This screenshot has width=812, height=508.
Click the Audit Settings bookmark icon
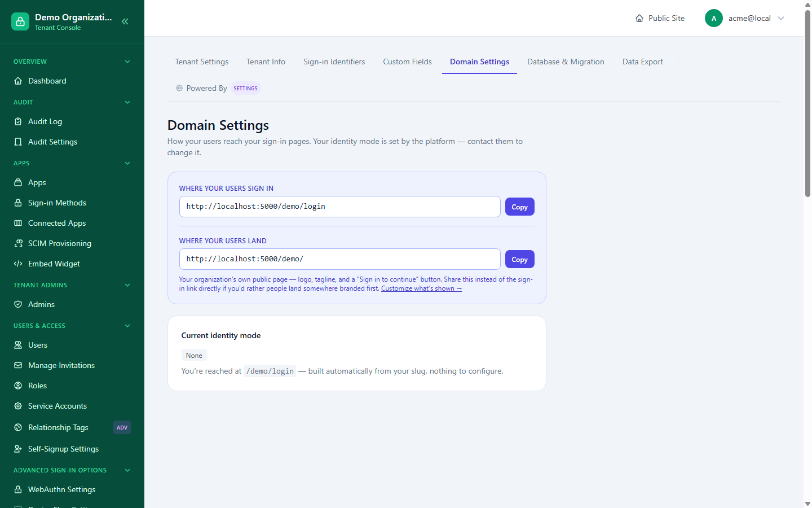18,142
